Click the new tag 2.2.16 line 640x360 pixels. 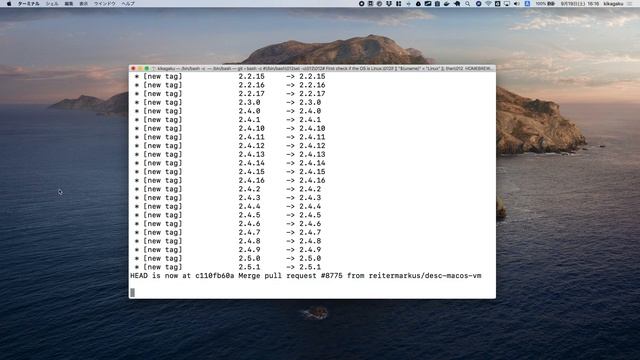point(230,85)
